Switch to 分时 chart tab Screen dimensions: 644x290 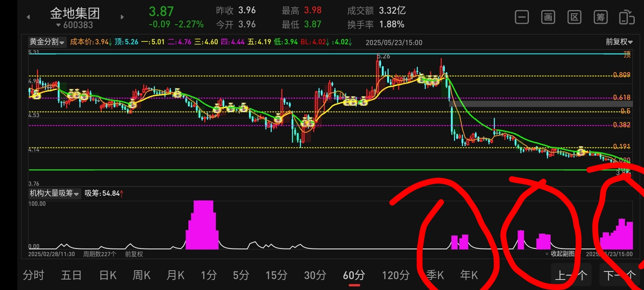tap(33, 275)
